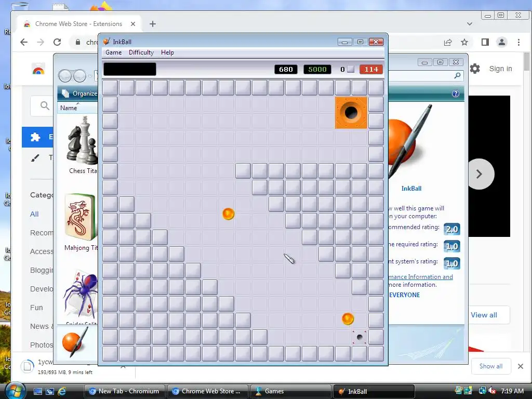Click Show all downloads button
This screenshot has height=399, width=532.
pyautogui.click(x=491, y=366)
